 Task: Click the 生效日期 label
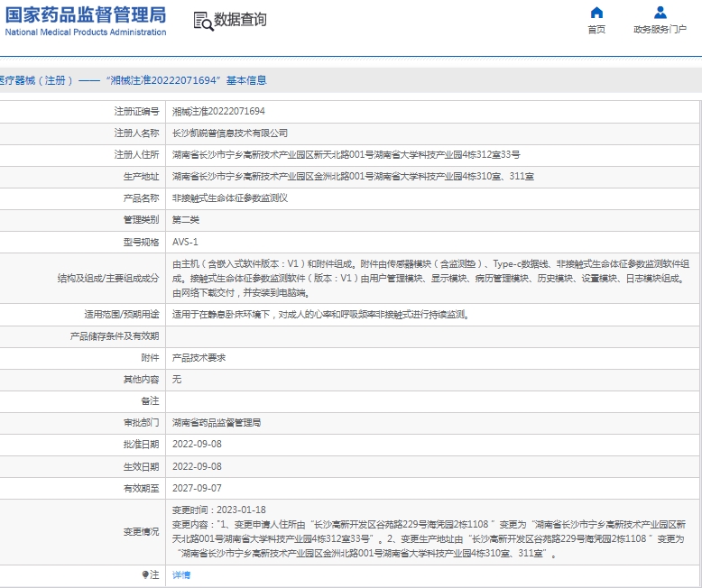tap(141, 467)
